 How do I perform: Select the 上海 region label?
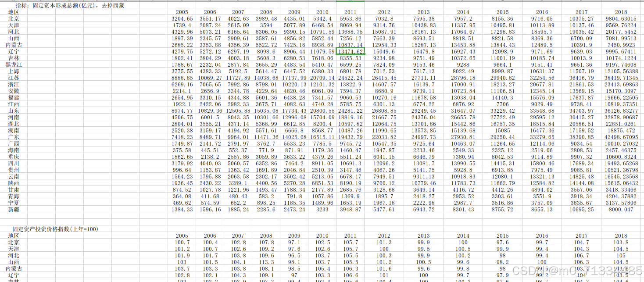[14, 71]
